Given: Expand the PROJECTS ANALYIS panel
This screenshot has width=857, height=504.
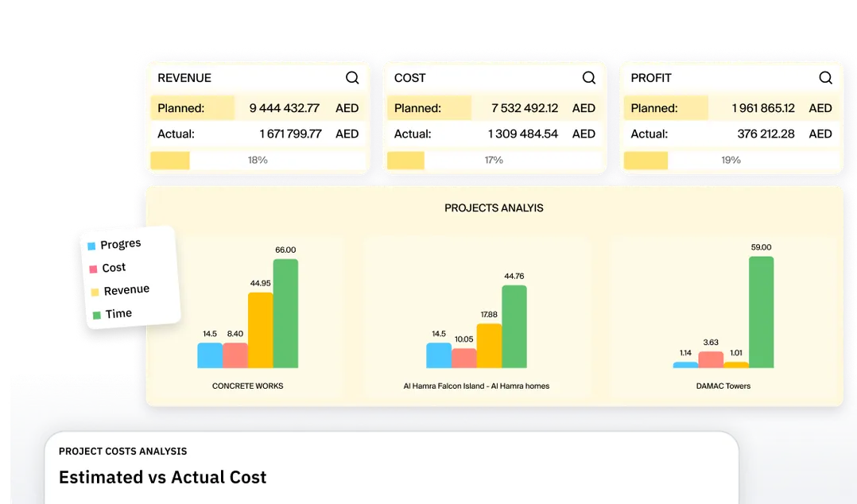Looking at the screenshot, I should 493,207.
